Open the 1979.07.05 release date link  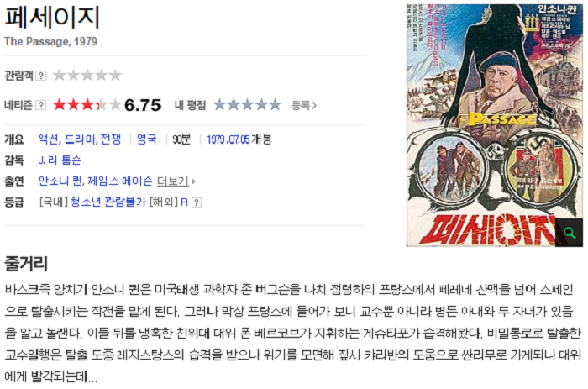[x=228, y=139]
